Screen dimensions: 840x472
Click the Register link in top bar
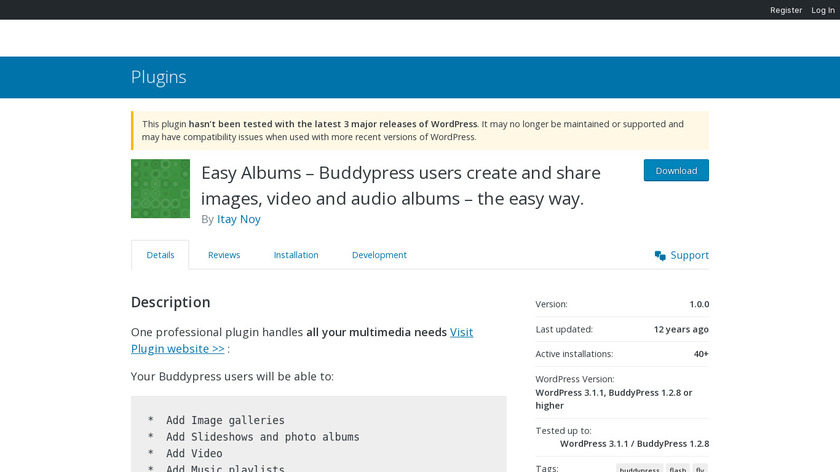pyautogui.click(x=785, y=10)
